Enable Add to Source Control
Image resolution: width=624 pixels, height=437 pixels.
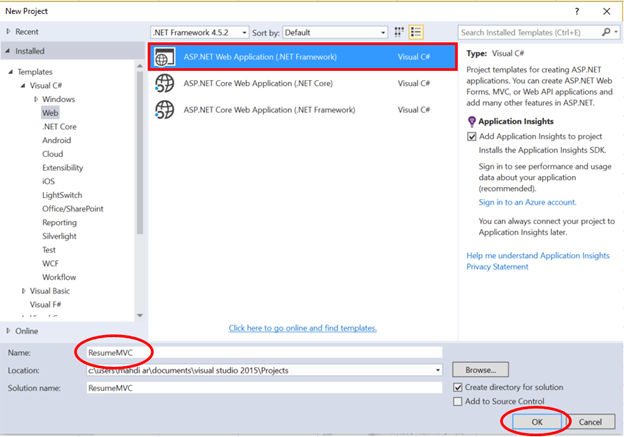[x=458, y=401]
